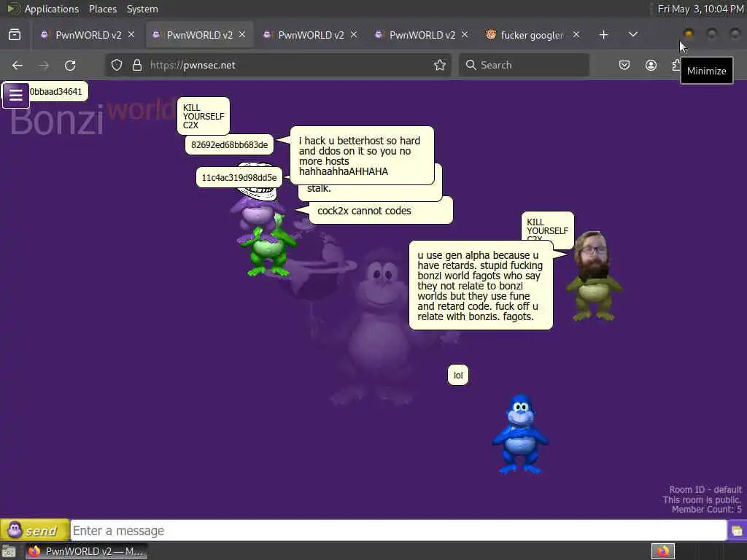
Task: Click PwnWORLD v2 taskbar window button
Action: click(x=86, y=551)
